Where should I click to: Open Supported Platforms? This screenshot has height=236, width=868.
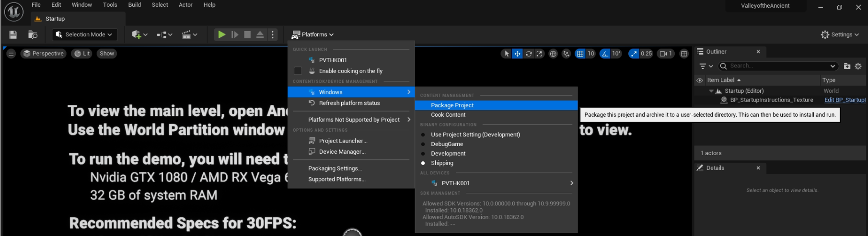pyautogui.click(x=351, y=180)
